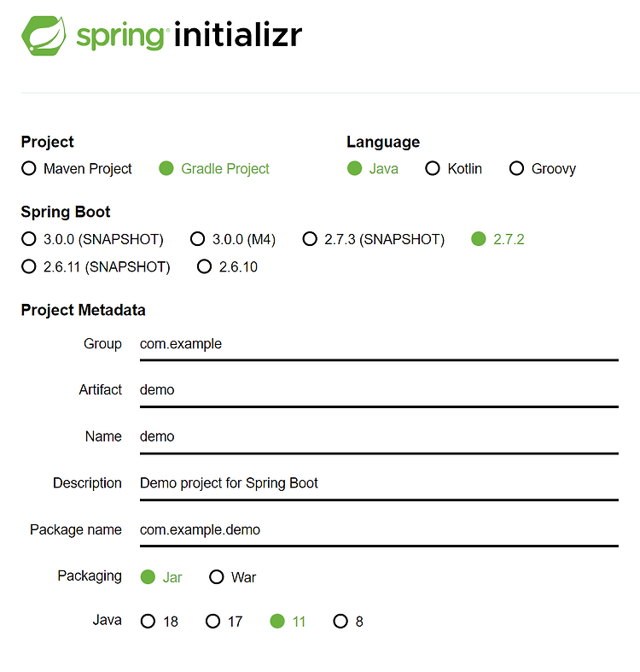Image resolution: width=640 pixels, height=672 pixels.
Task: Click the spring initializr title text
Action: coord(189,35)
